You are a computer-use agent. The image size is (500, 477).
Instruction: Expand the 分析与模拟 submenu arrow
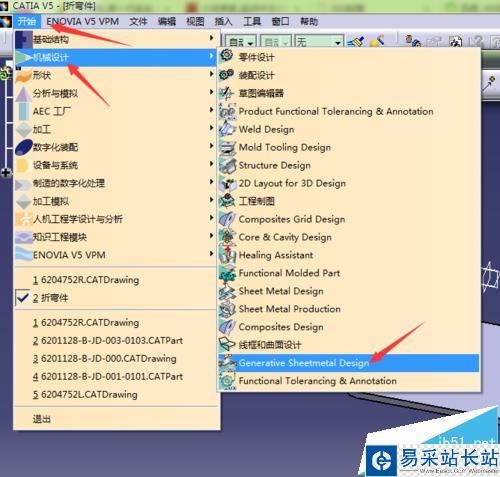click(x=212, y=92)
